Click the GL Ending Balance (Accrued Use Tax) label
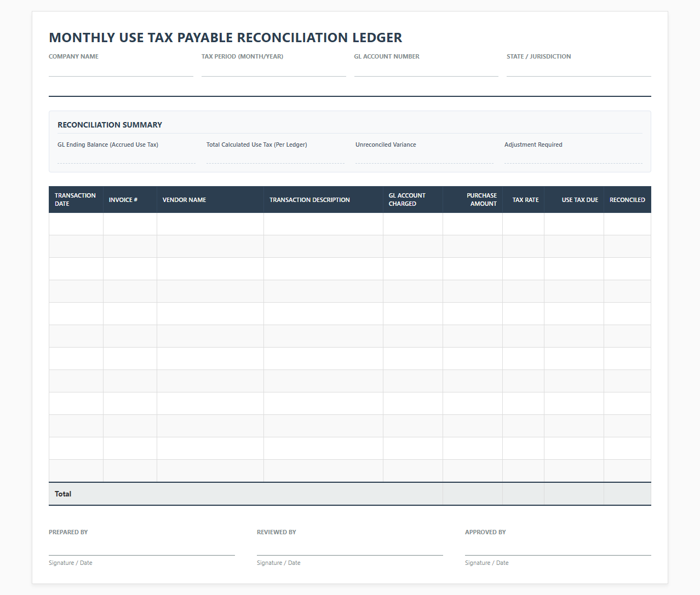700x595 pixels. pyautogui.click(x=108, y=145)
